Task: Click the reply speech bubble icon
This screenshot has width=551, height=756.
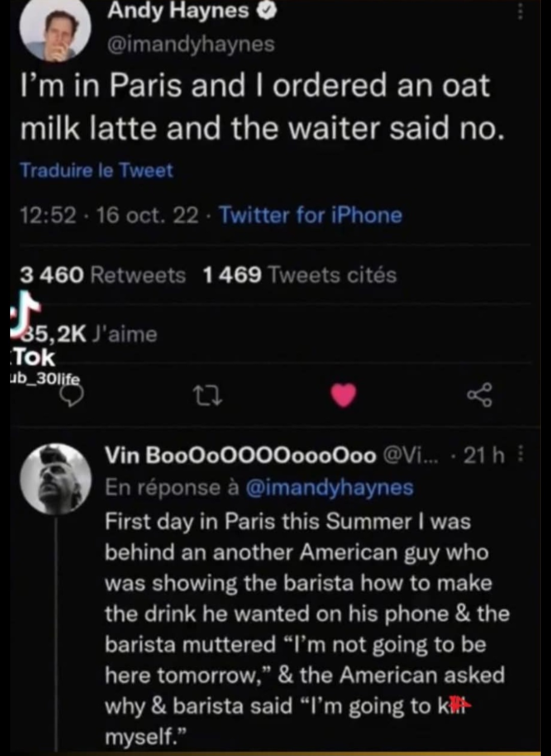Action: pyautogui.click(x=72, y=396)
